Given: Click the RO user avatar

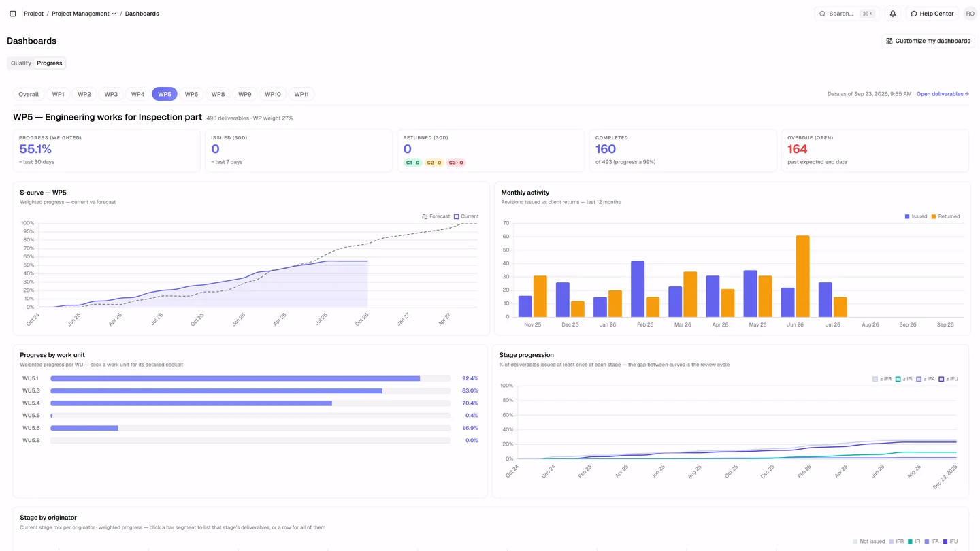Looking at the screenshot, I should [970, 14].
